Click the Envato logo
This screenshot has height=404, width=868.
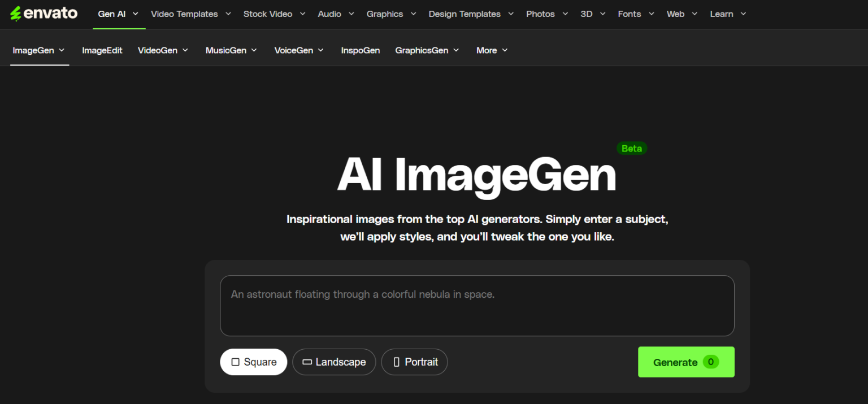click(44, 14)
